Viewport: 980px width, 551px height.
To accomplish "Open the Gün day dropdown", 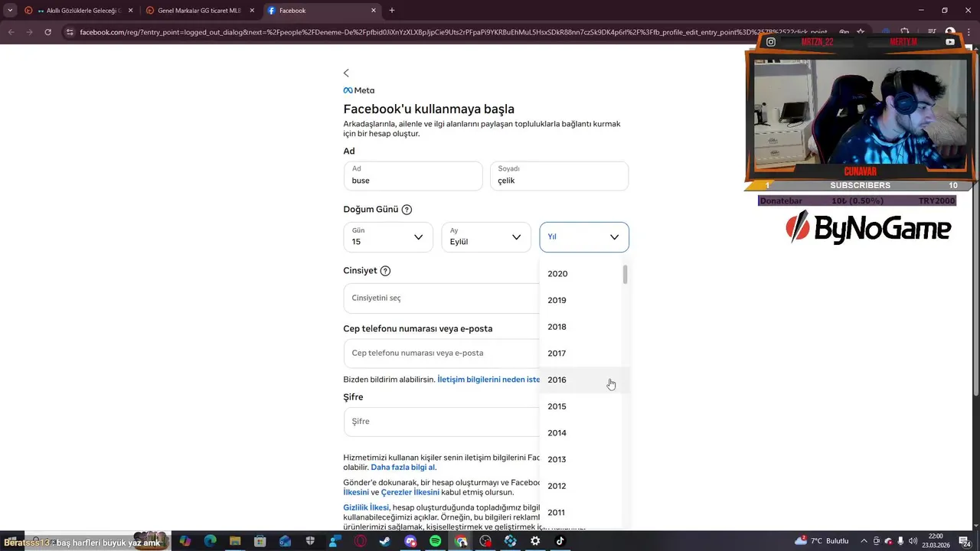I will [388, 237].
